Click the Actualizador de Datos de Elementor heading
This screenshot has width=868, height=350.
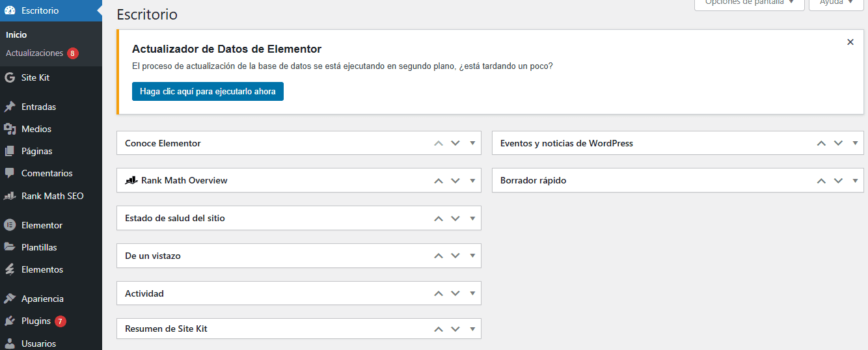point(226,49)
